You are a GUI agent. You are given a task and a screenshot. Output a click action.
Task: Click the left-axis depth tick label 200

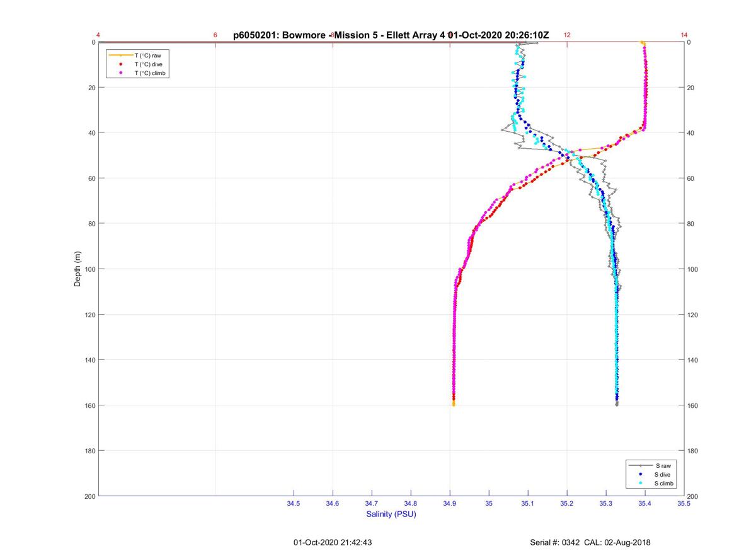[89, 496]
